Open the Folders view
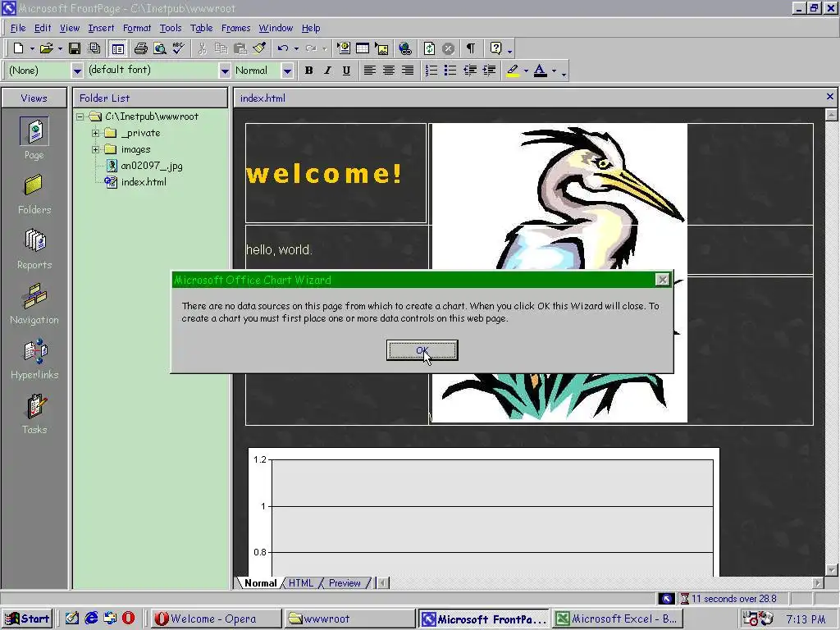Screen dimensions: 840x630 point(34,194)
